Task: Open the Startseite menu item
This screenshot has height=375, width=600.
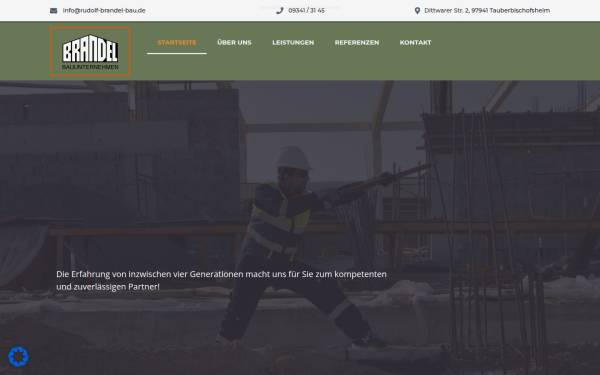Action: pyautogui.click(x=177, y=42)
